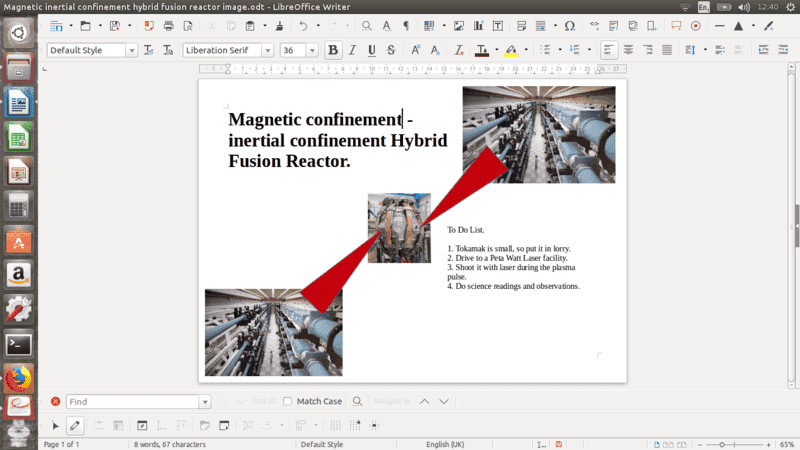Apply italic formatting
The height and width of the screenshot is (450, 800).
(x=352, y=50)
